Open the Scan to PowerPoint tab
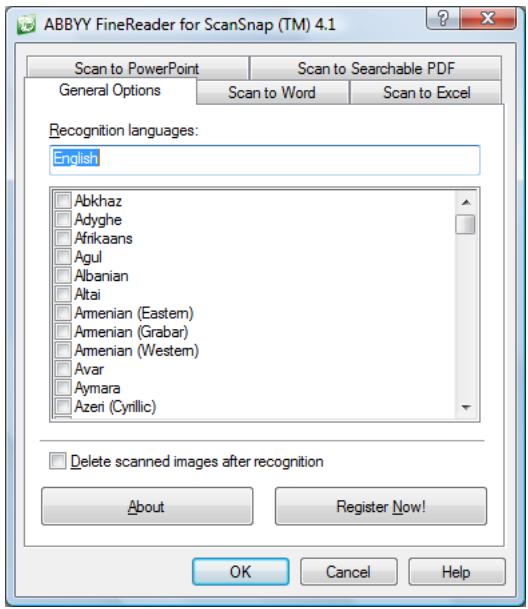528x609 pixels. tap(137, 68)
